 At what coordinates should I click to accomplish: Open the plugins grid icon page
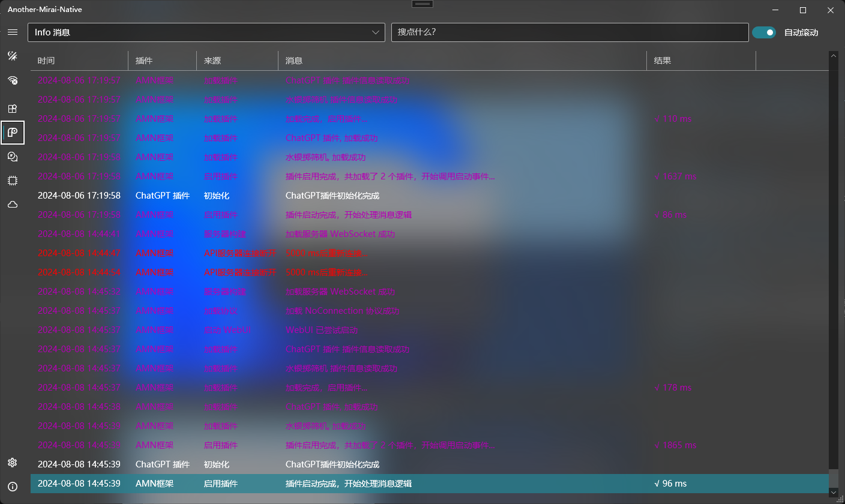tap(13, 109)
